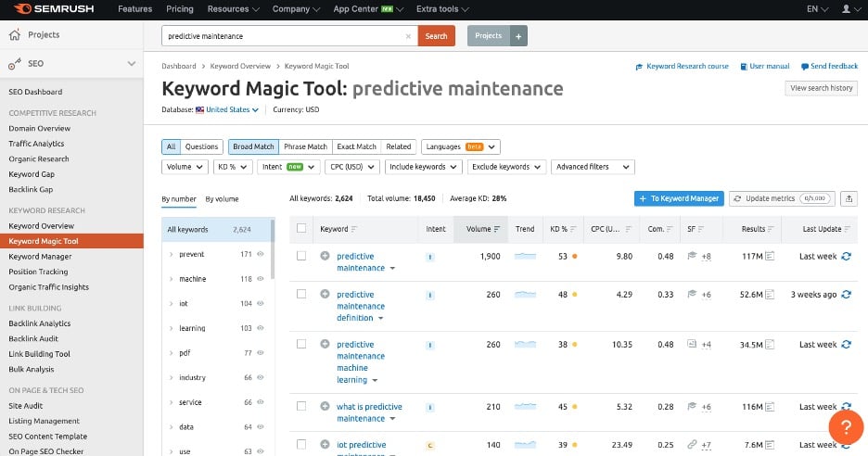This screenshot has width=868, height=456.
Task: Toggle eye icon for 'machine' group
Action: 261,279
